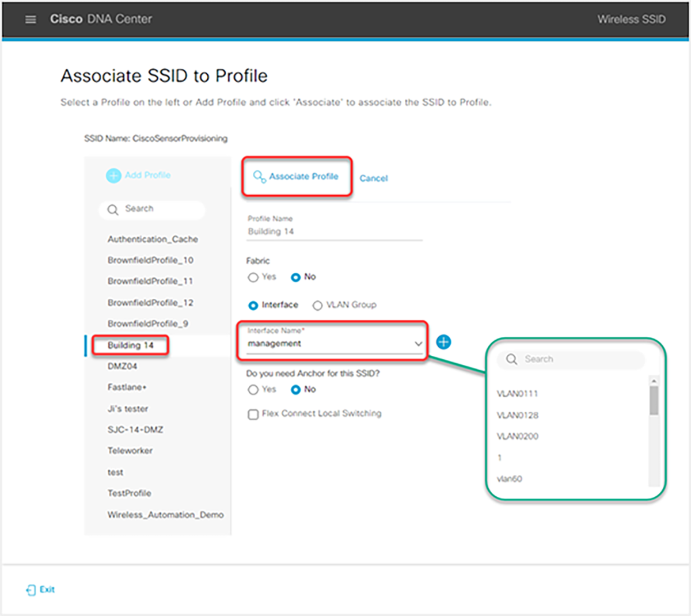
Task: Enable Flex Connect Local Switching checkbox
Action: (x=253, y=415)
